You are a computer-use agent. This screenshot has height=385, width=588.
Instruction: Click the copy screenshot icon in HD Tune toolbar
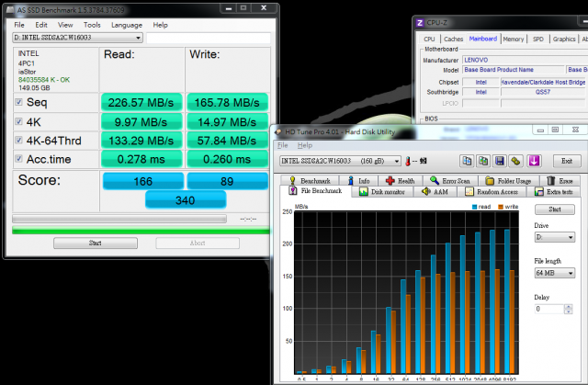click(x=483, y=161)
